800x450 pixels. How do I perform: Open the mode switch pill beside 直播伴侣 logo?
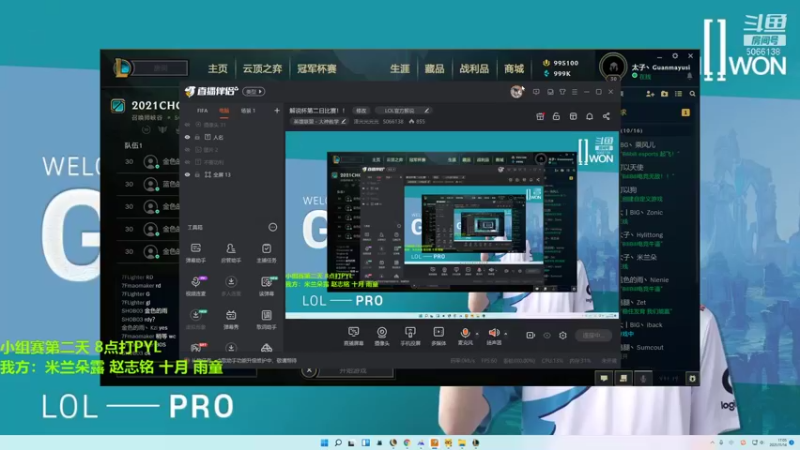[254, 92]
